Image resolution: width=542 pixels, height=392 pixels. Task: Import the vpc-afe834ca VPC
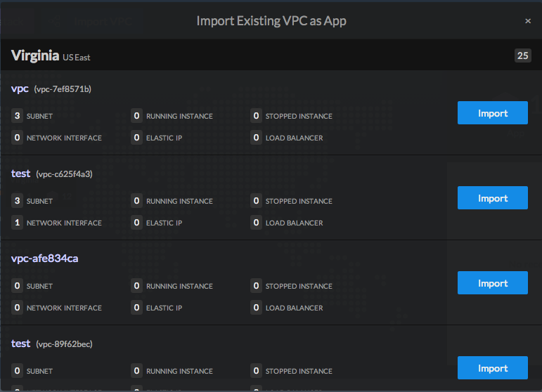(x=493, y=283)
